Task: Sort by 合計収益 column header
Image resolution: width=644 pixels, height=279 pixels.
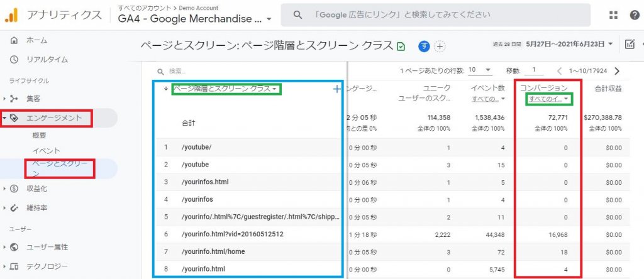Action: click(x=608, y=88)
